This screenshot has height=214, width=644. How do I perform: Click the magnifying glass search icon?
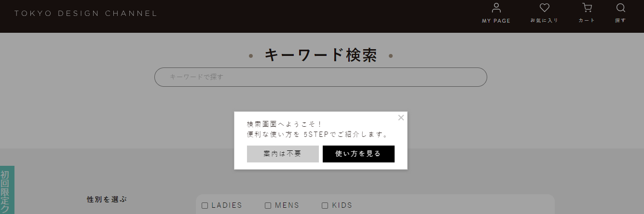621,8
